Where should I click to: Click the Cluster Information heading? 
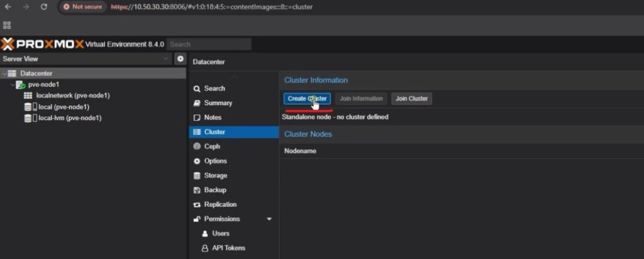coord(316,80)
